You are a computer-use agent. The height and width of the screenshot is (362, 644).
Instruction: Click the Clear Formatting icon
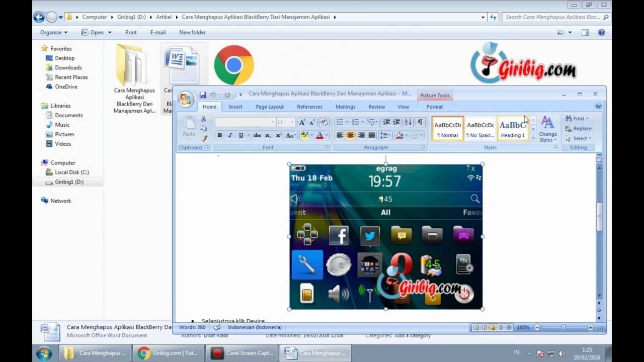[x=324, y=122]
